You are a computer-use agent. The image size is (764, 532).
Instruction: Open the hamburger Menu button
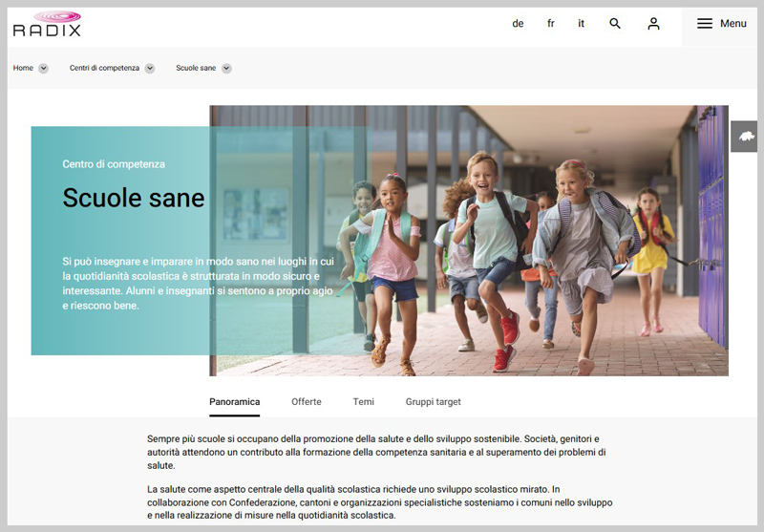pos(721,24)
